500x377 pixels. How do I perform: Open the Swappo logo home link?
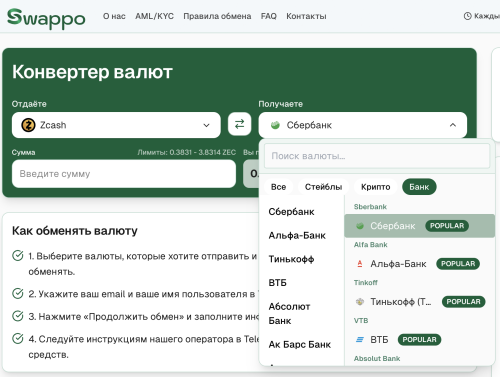click(x=46, y=18)
